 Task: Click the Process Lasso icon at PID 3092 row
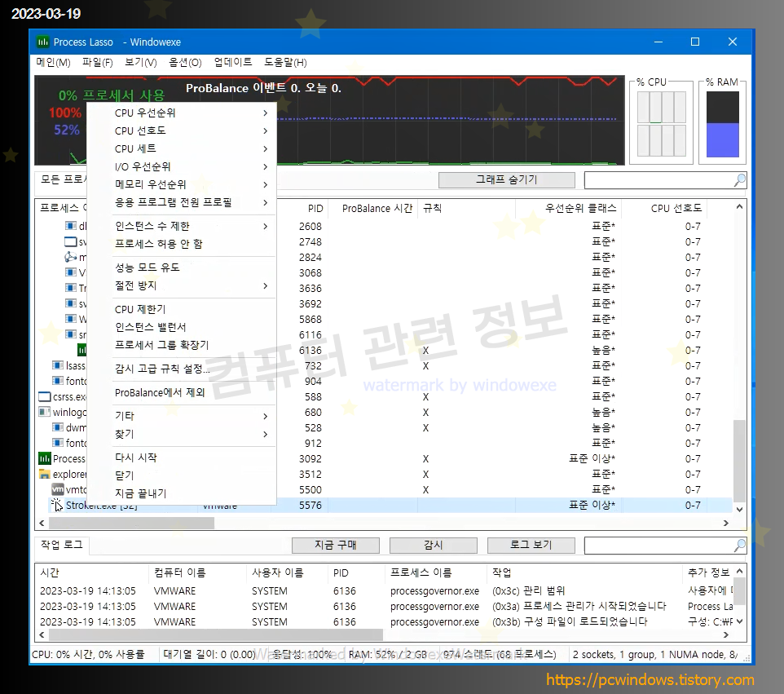point(45,458)
